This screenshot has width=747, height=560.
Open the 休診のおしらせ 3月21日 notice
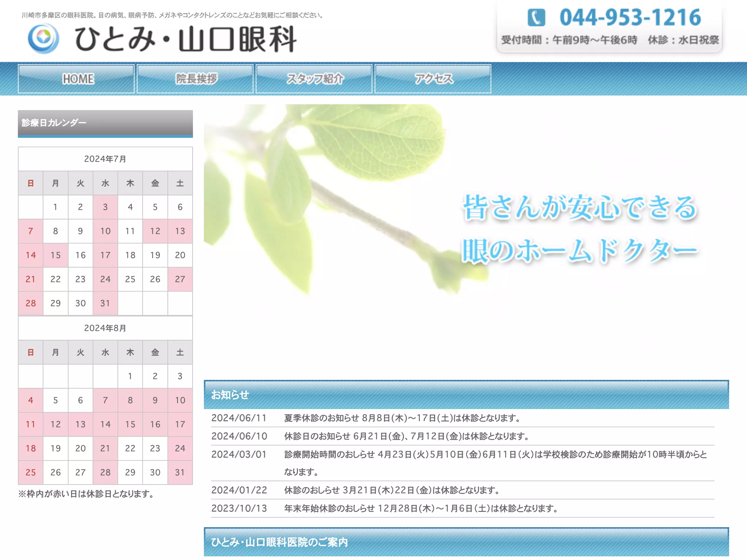click(x=392, y=490)
